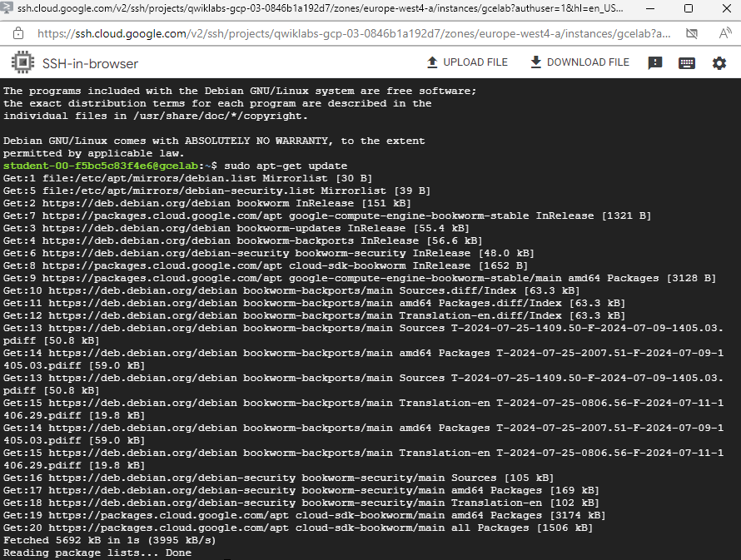Click the 'Get:9' google-compute-engine amd64 Packages line
Image resolution: width=741 pixels, height=560 pixels.
pos(360,278)
